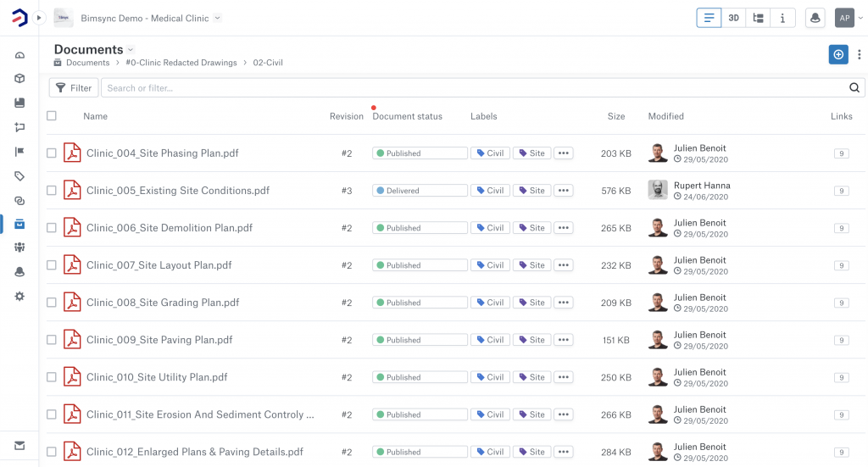Image resolution: width=868 pixels, height=467 pixels.
Task: Click the blue add document plus button
Action: [838, 54]
